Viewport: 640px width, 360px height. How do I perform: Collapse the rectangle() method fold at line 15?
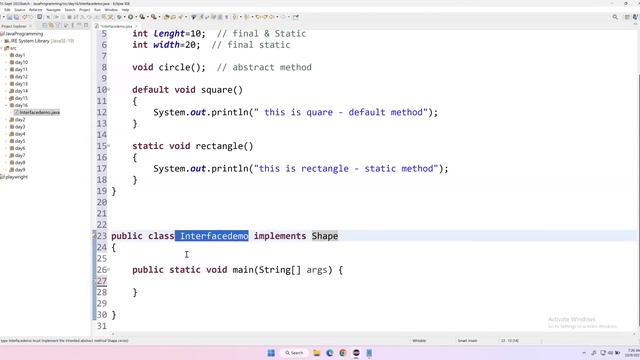[109, 146]
